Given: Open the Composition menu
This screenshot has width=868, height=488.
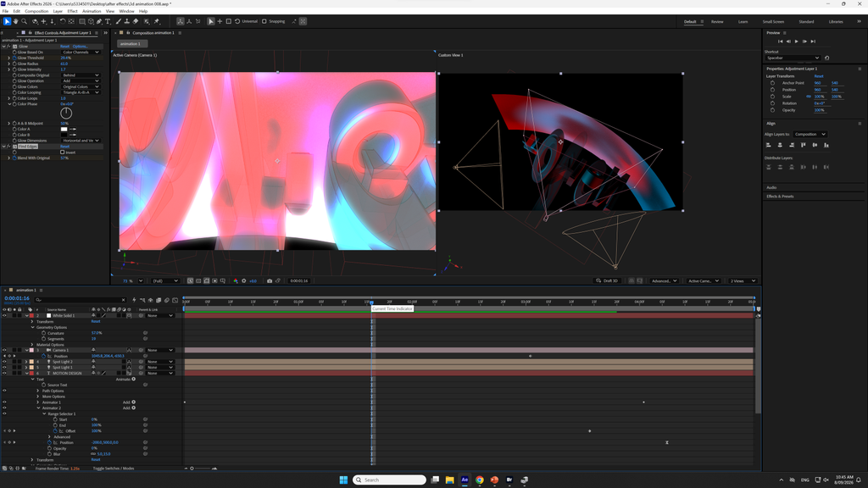Looking at the screenshot, I should point(36,11).
